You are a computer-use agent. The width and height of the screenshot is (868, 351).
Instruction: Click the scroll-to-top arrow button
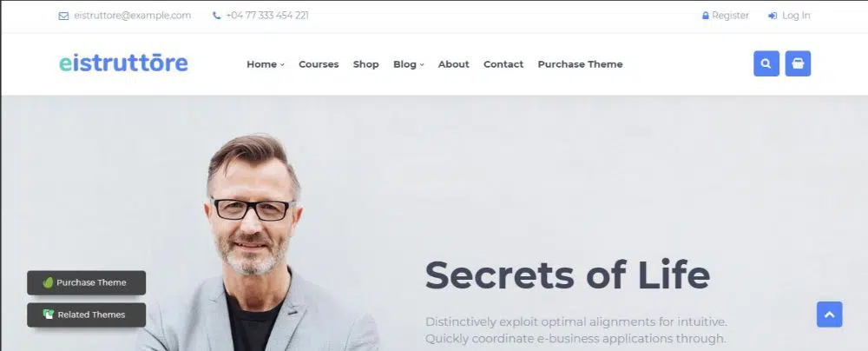(x=829, y=315)
